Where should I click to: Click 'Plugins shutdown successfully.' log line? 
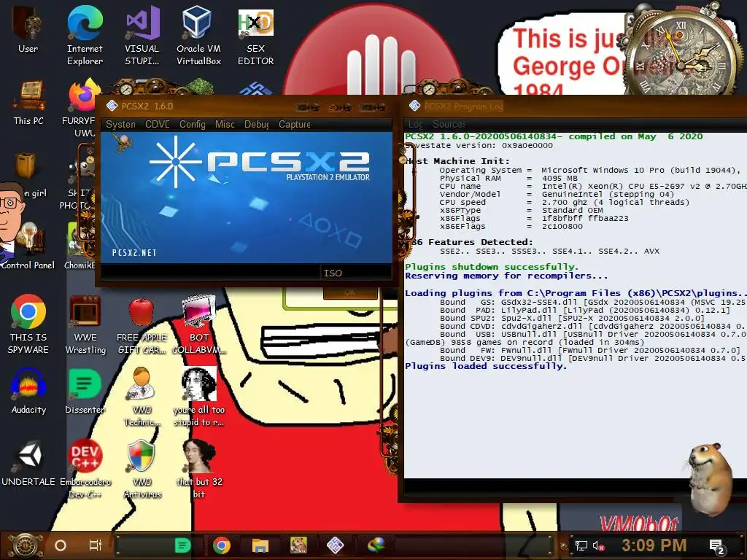point(491,267)
